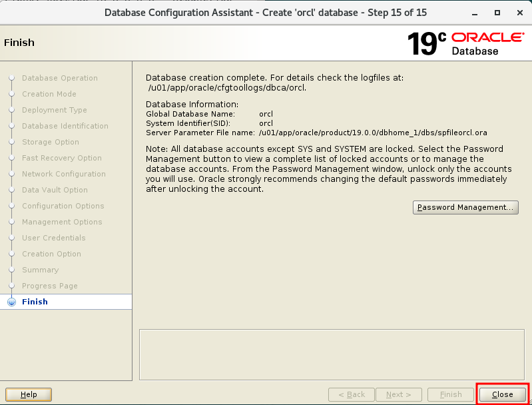The image size is (532, 405).
Task: Select Summary step in sidebar
Action: [40, 270]
